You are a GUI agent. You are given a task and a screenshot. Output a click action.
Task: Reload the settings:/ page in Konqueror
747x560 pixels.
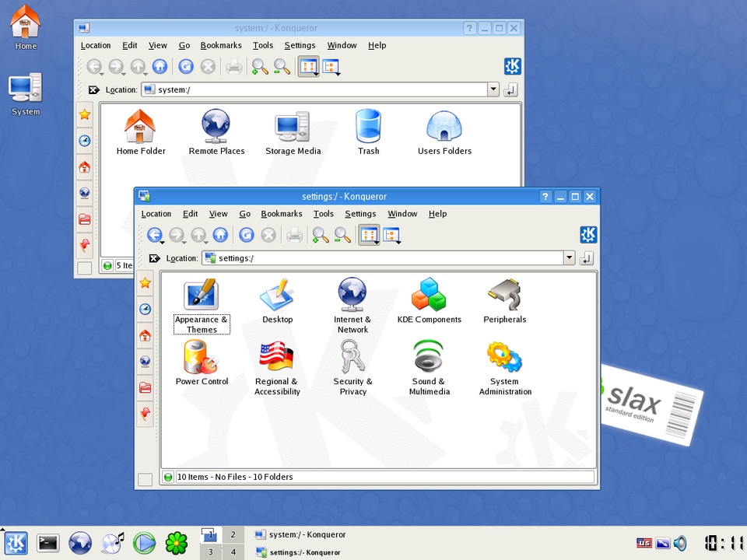point(247,235)
